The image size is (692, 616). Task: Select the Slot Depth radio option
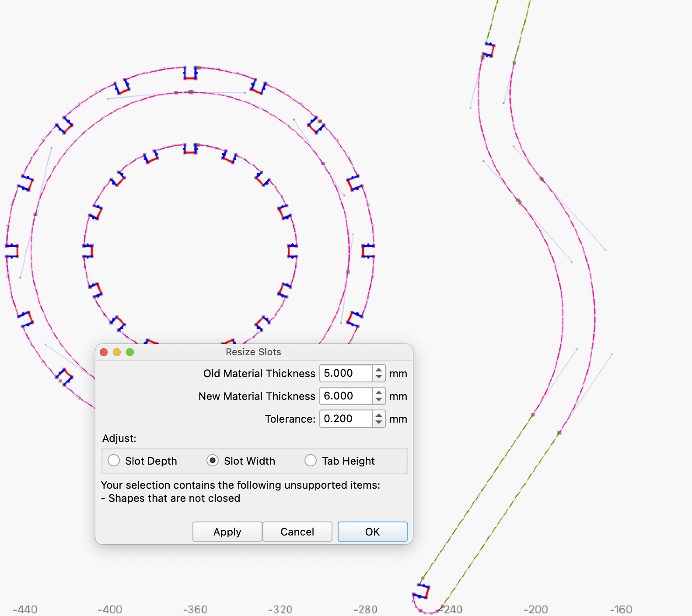point(114,461)
